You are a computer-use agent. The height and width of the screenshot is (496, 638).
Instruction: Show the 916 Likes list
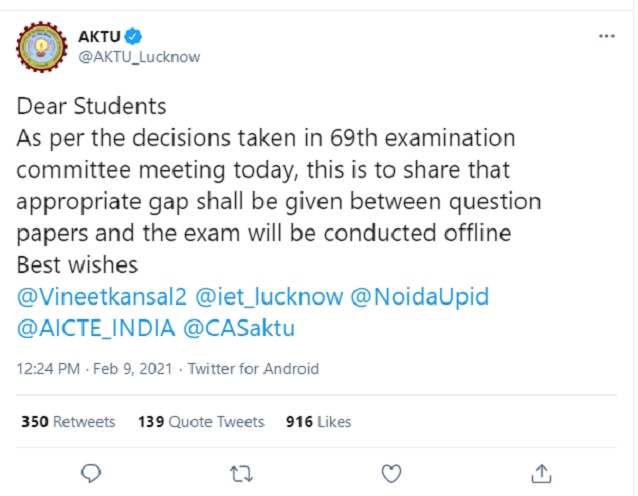318,422
